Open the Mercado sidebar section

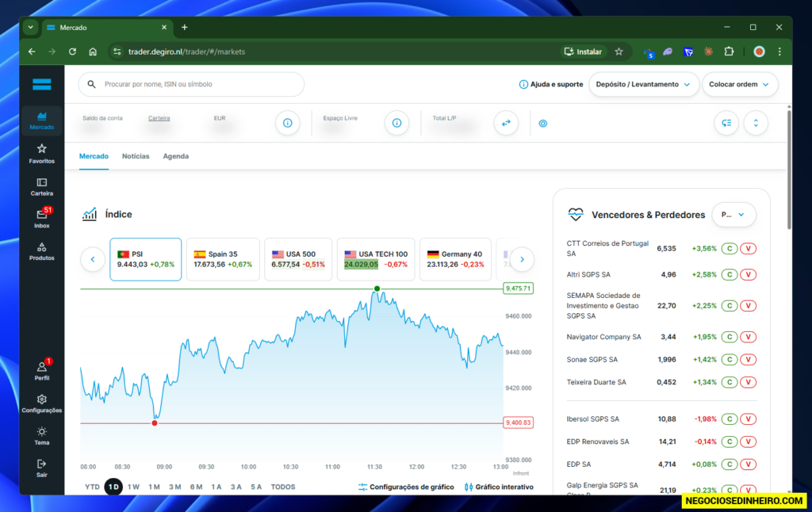click(x=41, y=120)
